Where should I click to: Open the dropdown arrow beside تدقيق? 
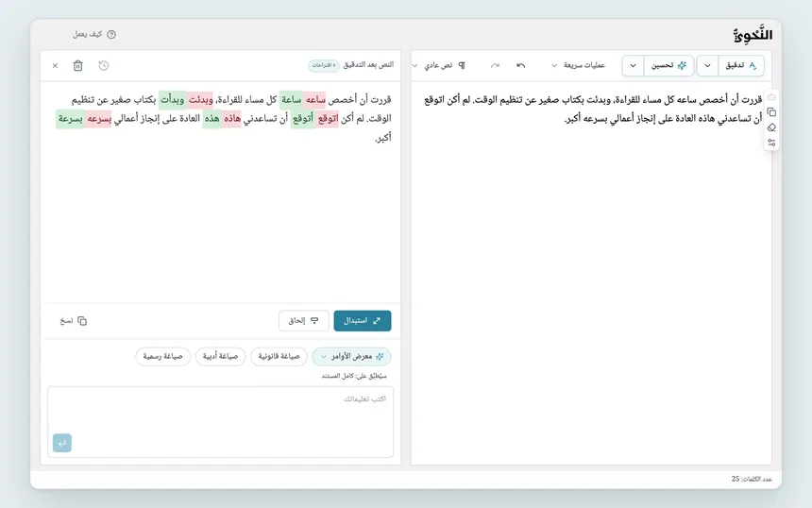[707, 66]
